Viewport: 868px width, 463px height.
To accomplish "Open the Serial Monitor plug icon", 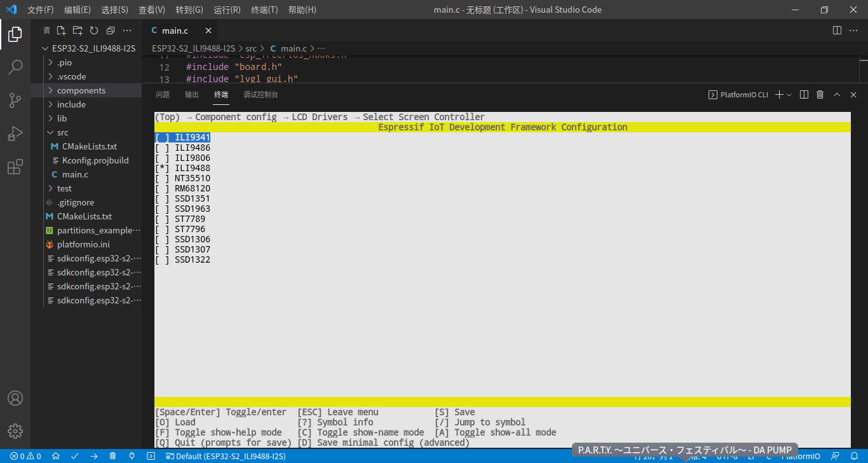I will pos(132,456).
